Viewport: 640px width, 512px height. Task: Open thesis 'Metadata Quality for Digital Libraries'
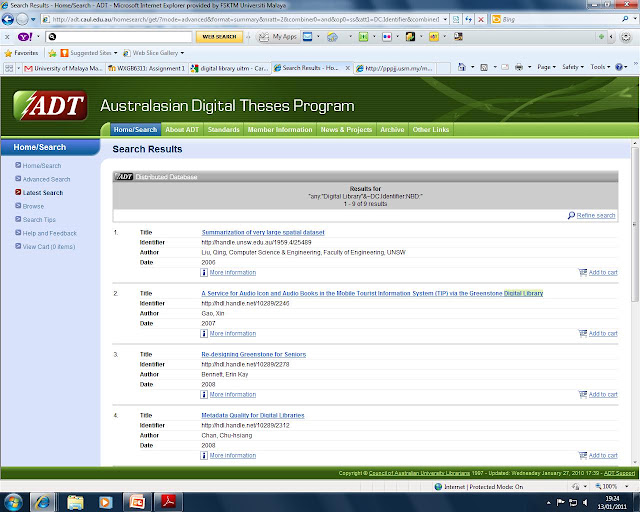253,415
